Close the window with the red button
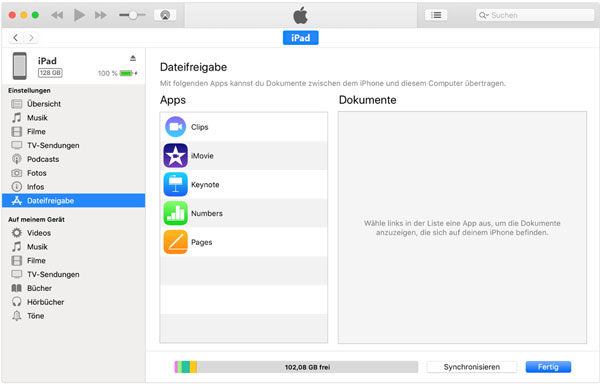This screenshot has width=600, height=384. point(12,15)
